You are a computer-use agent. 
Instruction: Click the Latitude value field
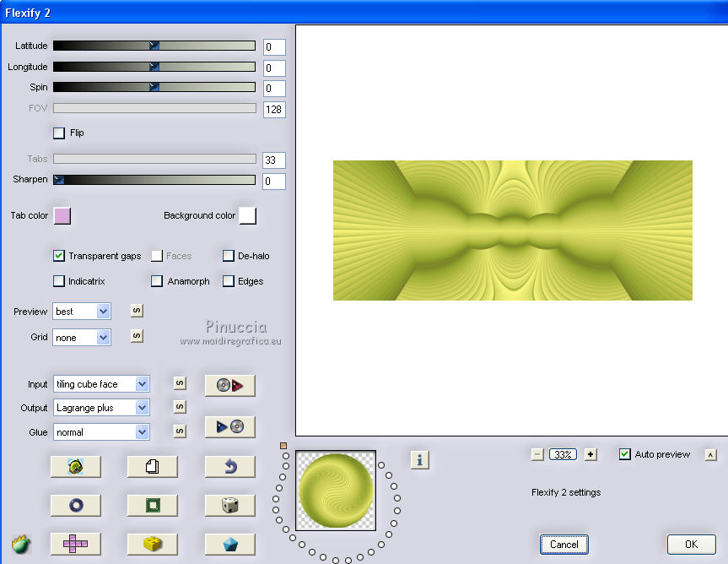pyautogui.click(x=274, y=47)
